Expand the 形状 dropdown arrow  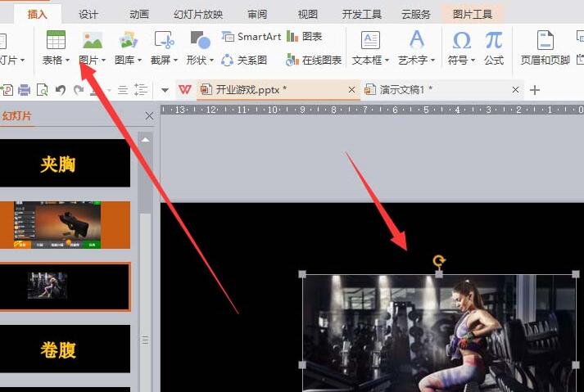[x=211, y=60]
